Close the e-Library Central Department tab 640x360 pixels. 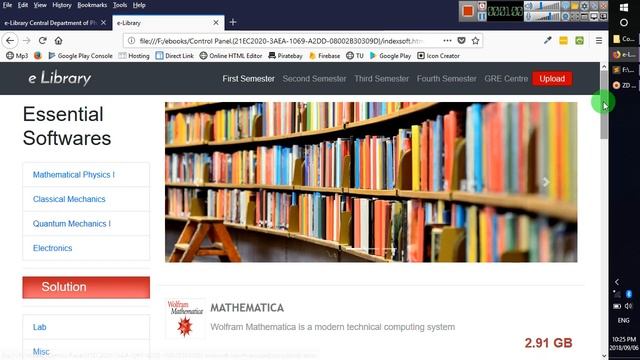(103, 23)
